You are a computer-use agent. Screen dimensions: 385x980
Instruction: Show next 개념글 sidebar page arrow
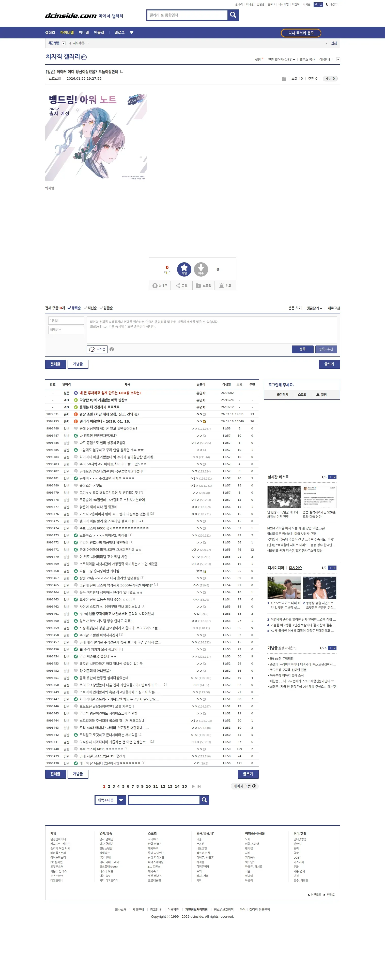coord(334,648)
